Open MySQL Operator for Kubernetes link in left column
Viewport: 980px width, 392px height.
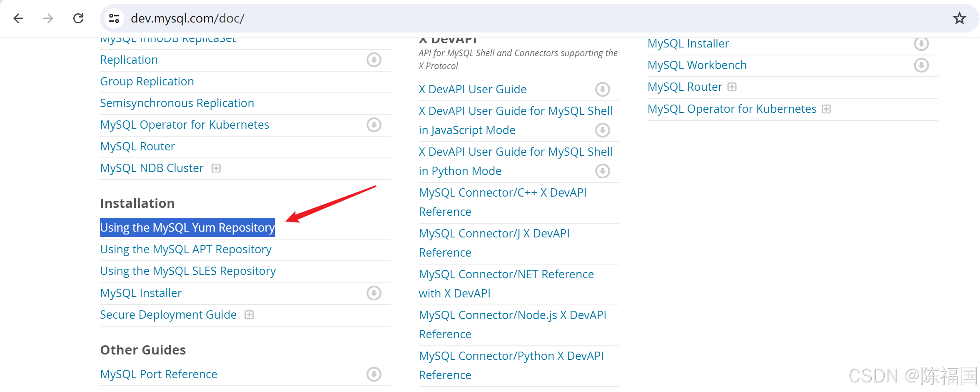185,125
